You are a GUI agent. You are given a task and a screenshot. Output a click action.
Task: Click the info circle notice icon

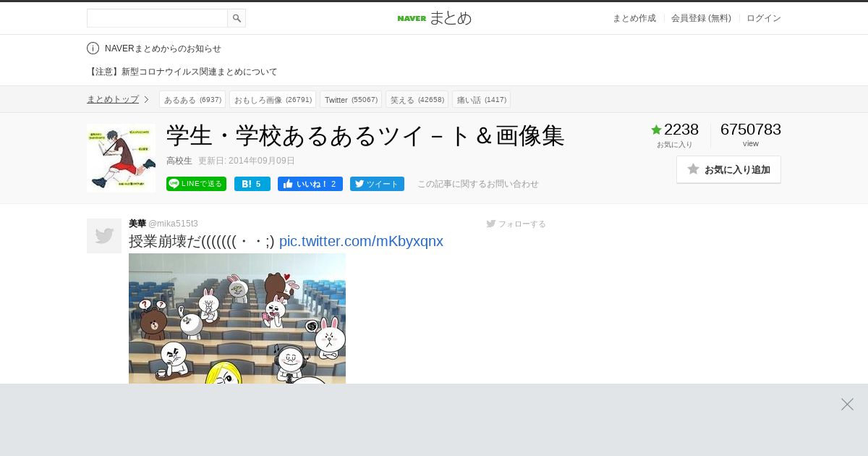pos(93,48)
